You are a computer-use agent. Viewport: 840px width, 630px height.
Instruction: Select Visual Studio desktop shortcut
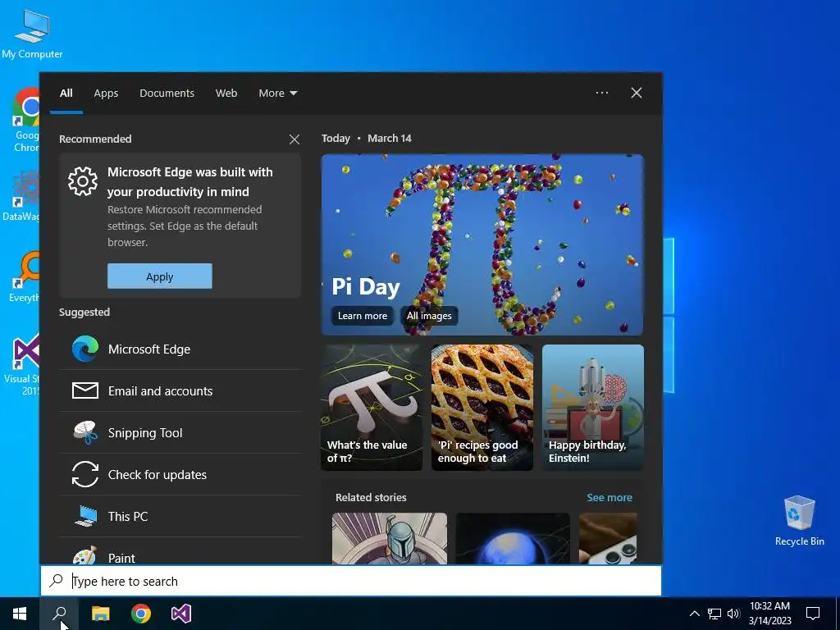tap(24, 365)
